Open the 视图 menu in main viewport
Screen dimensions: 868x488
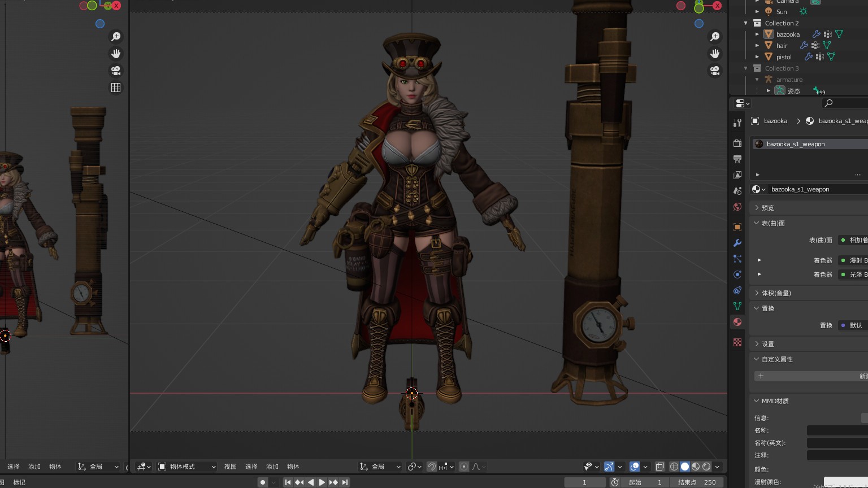[231, 467]
